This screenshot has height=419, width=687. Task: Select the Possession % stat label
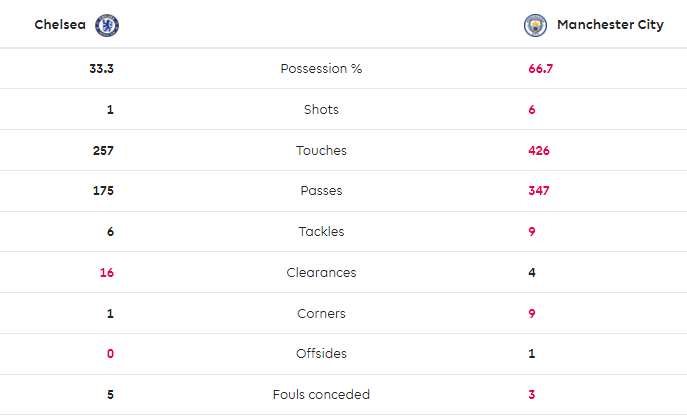pyautogui.click(x=321, y=69)
